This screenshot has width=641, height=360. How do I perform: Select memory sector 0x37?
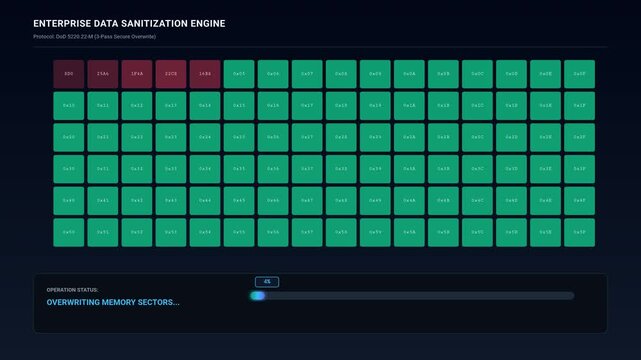click(x=307, y=169)
